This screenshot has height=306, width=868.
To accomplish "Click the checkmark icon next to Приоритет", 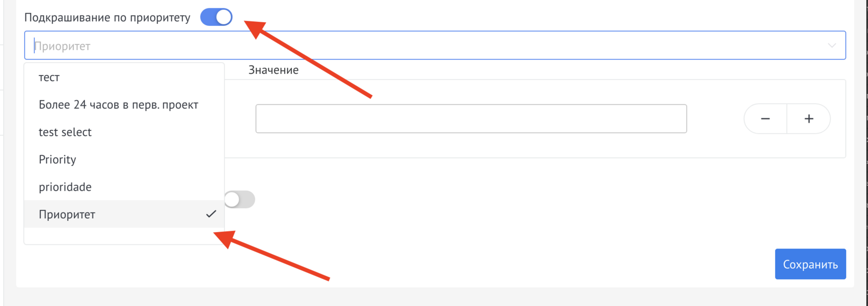I will click(211, 214).
